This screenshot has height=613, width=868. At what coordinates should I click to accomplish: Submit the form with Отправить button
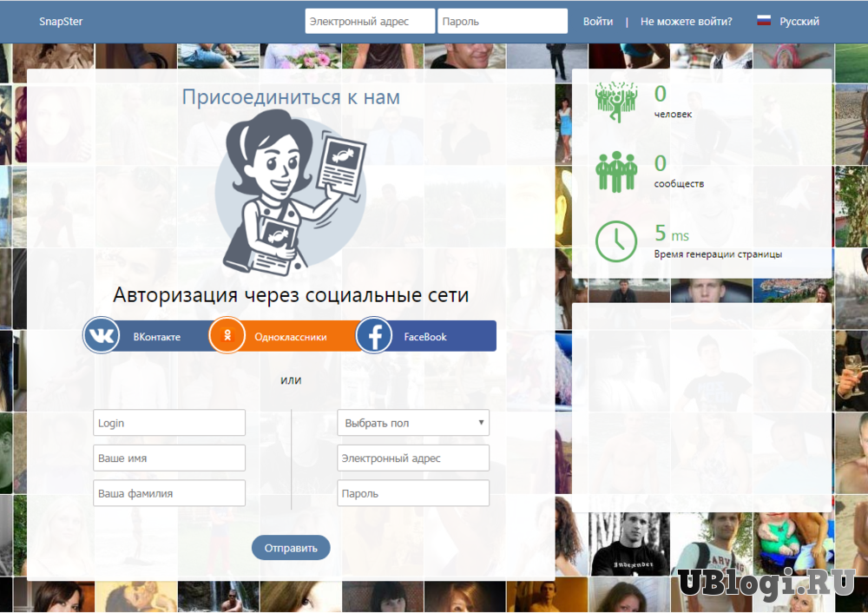291,548
